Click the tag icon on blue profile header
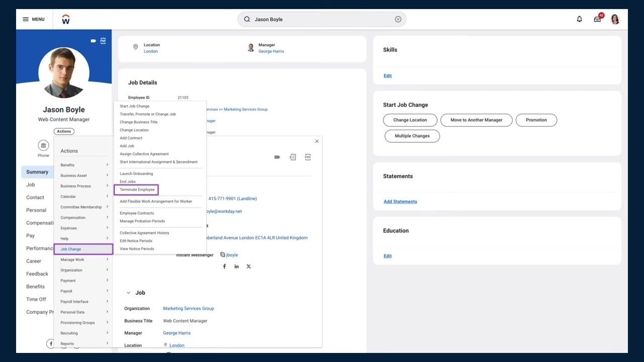 click(93, 41)
